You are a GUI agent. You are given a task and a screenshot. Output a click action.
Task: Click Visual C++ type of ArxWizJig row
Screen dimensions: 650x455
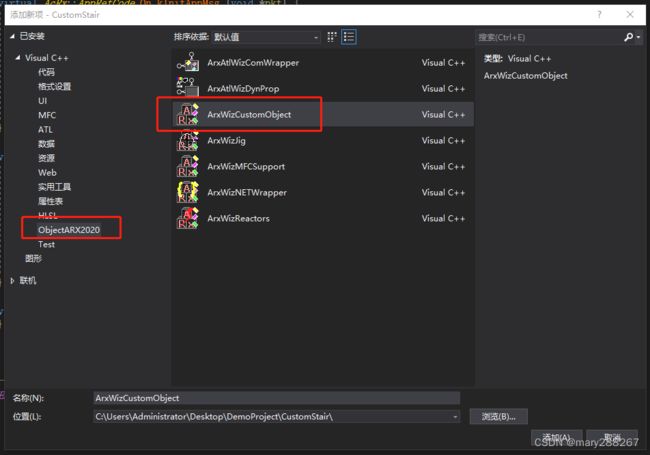443,140
